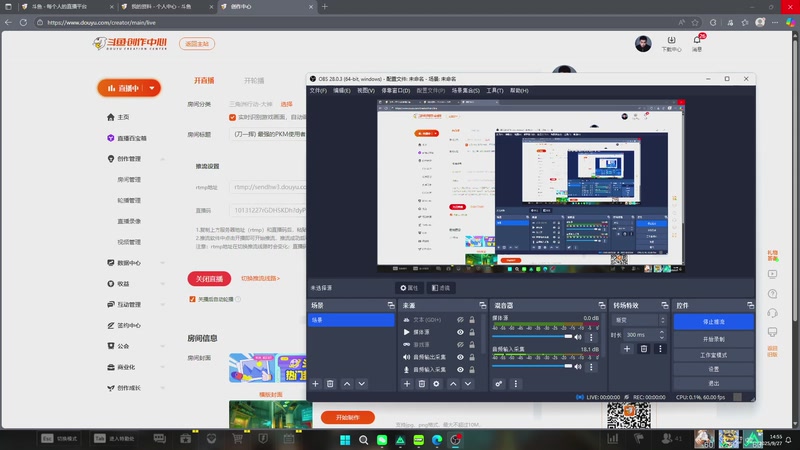The image size is (800, 450).
Task: Expand the 收益 sidebar section
Action: pos(163,284)
